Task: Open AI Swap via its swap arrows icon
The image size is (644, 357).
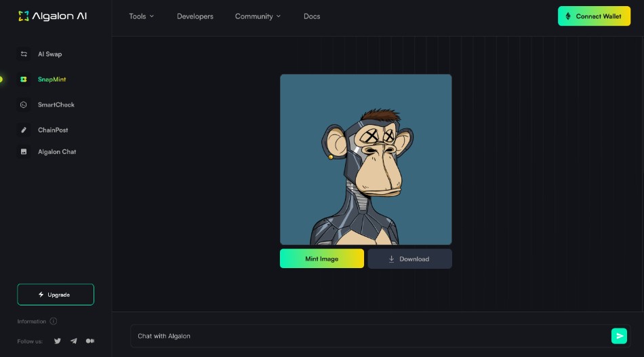Action: point(24,54)
